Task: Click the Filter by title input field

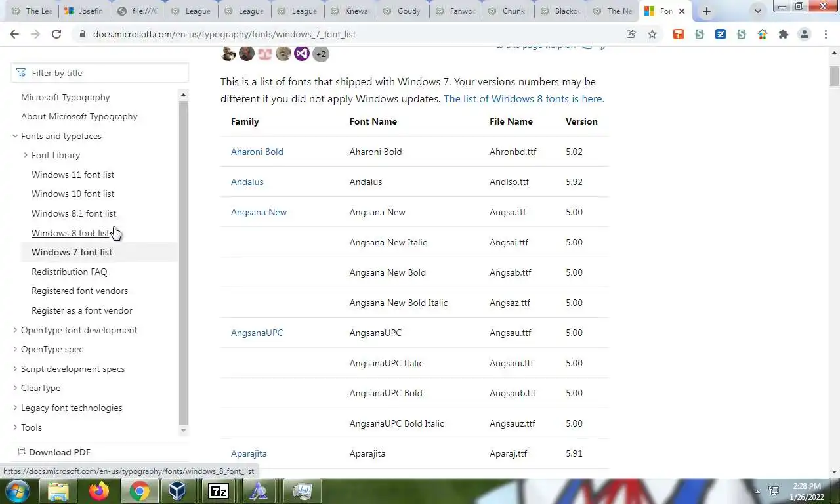Action: tap(100, 73)
